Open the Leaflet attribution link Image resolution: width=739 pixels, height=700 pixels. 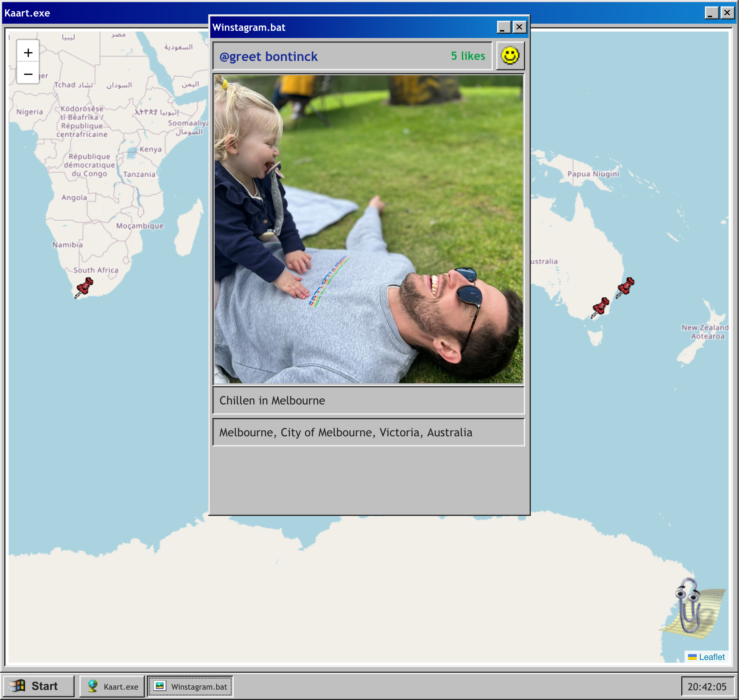click(x=711, y=657)
